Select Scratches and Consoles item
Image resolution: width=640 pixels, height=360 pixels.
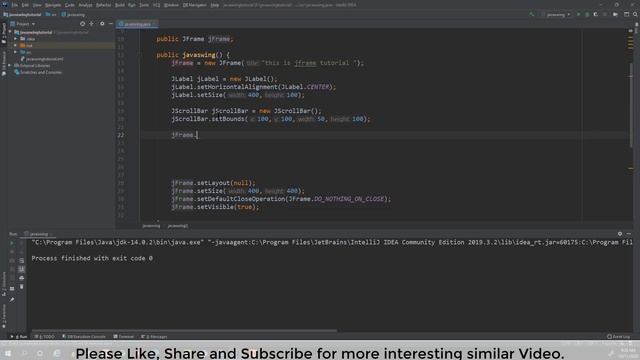coord(38,72)
